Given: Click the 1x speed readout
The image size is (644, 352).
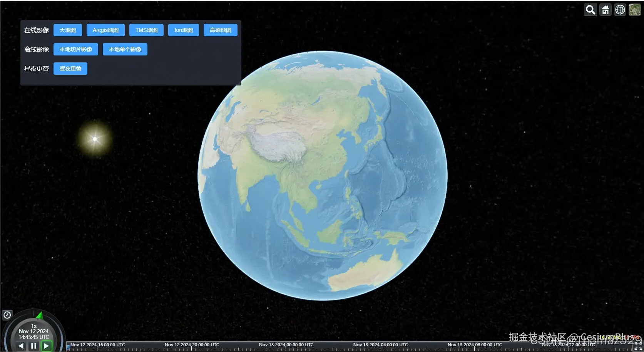Looking at the screenshot, I should click(x=34, y=326).
